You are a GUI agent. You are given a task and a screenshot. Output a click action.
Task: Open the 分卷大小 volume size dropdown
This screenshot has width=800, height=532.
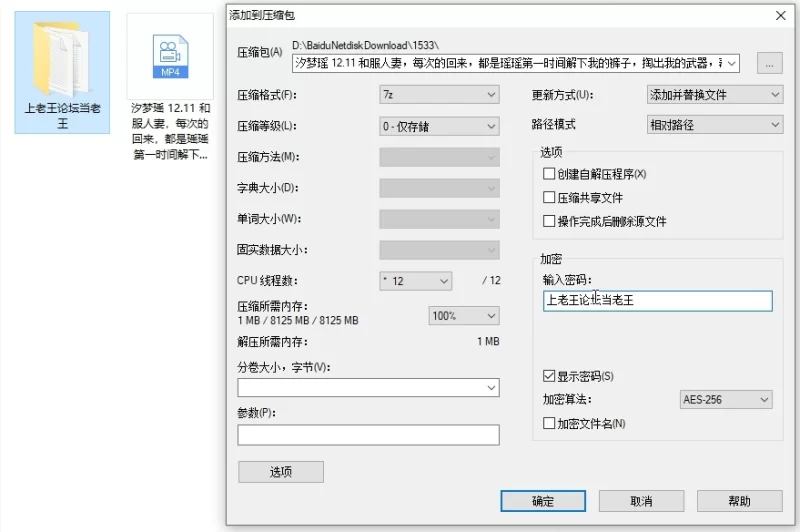click(x=368, y=388)
